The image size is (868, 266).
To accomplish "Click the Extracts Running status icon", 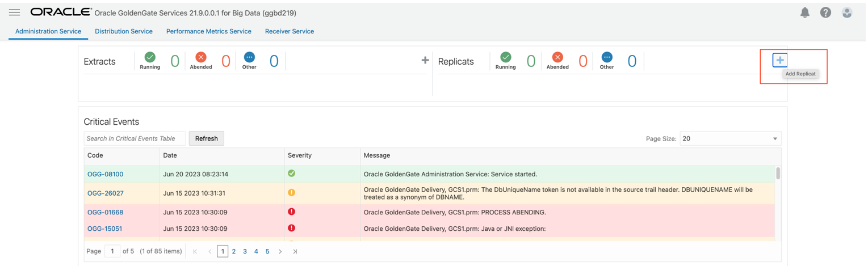I will coord(150,57).
